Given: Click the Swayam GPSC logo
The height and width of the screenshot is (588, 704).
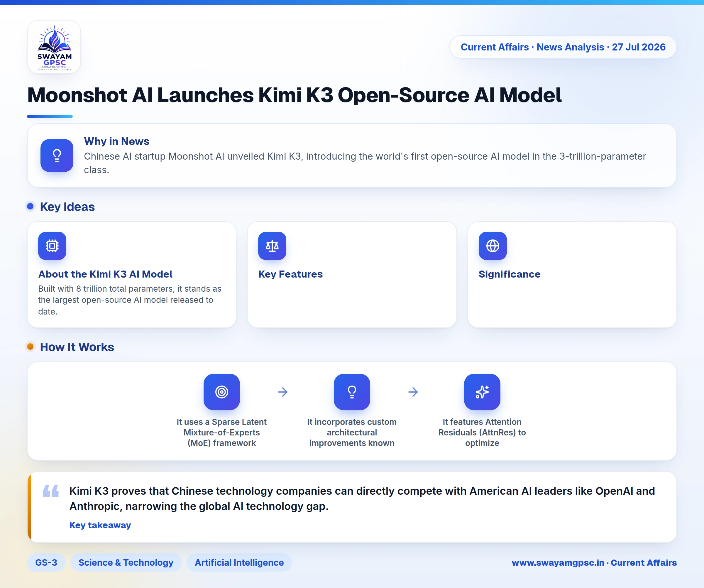Looking at the screenshot, I should tap(54, 47).
